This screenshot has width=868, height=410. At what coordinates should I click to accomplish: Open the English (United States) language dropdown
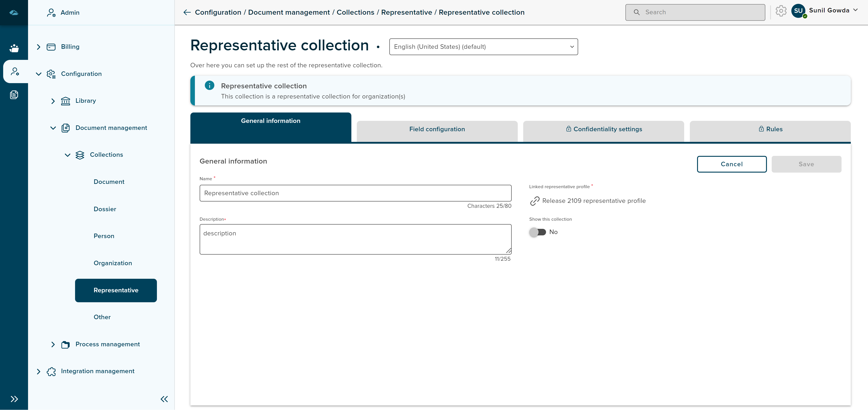[x=483, y=47]
